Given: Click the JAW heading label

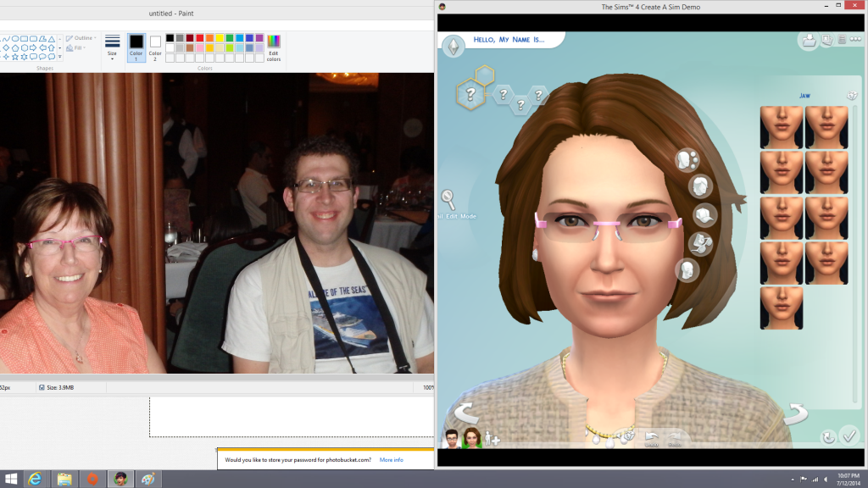Looking at the screenshot, I should (x=804, y=96).
